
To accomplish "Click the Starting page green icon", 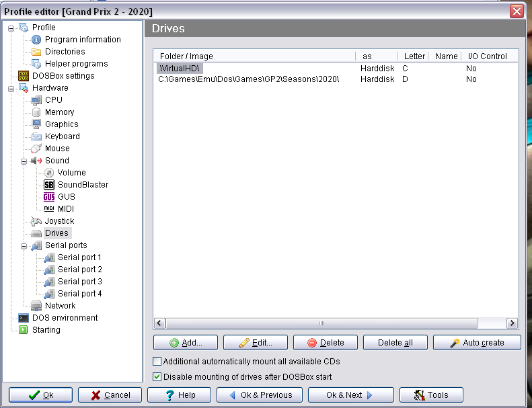I will pyautogui.click(x=24, y=330).
